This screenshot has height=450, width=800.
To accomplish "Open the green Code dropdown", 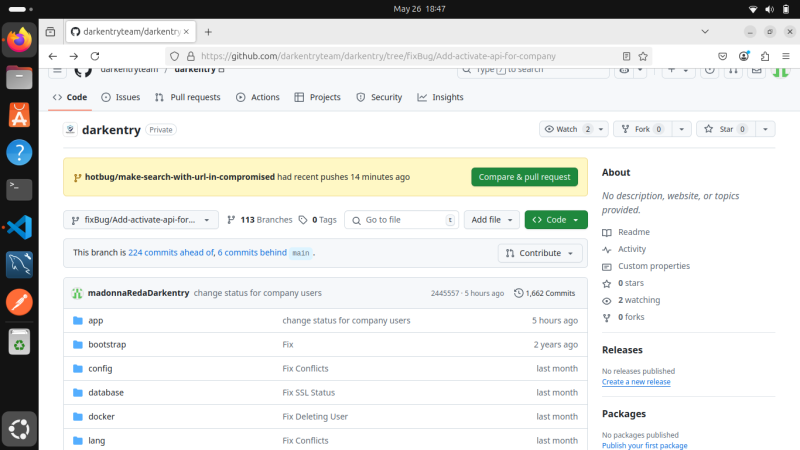I will point(556,220).
